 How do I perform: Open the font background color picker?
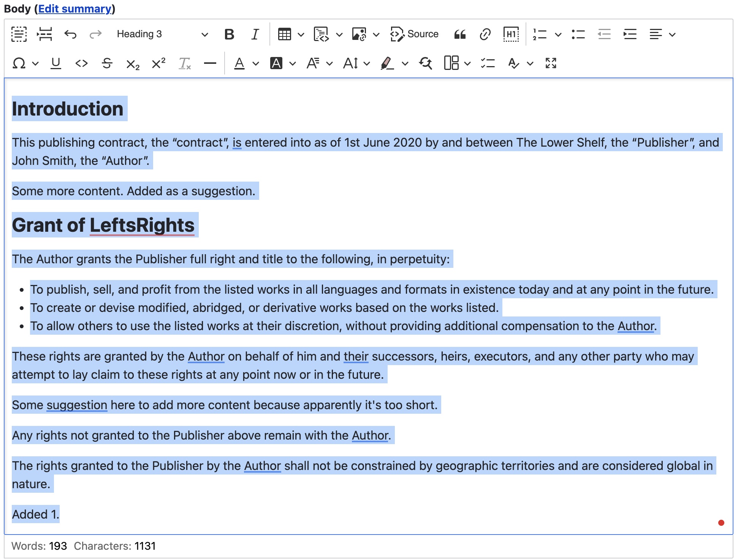coord(276,63)
